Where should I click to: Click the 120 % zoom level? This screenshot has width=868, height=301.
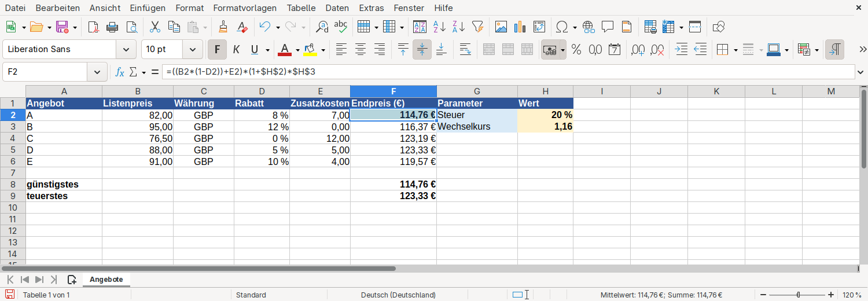pos(852,295)
